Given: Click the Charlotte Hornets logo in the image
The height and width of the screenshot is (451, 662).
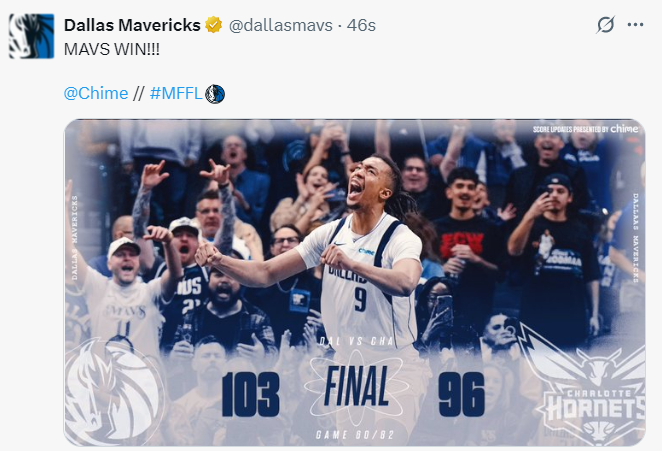Looking at the screenshot, I should tap(589, 386).
